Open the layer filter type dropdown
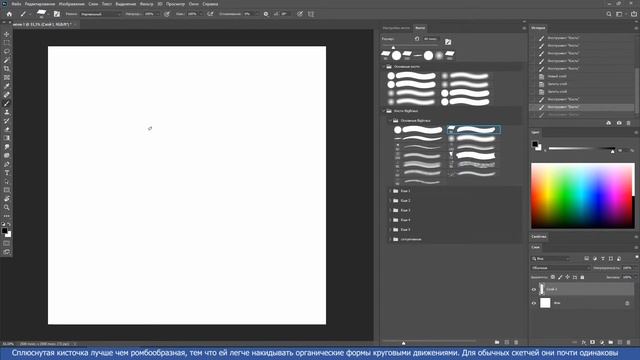The width and height of the screenshot is (640, 360). click(x=551, y=258)
